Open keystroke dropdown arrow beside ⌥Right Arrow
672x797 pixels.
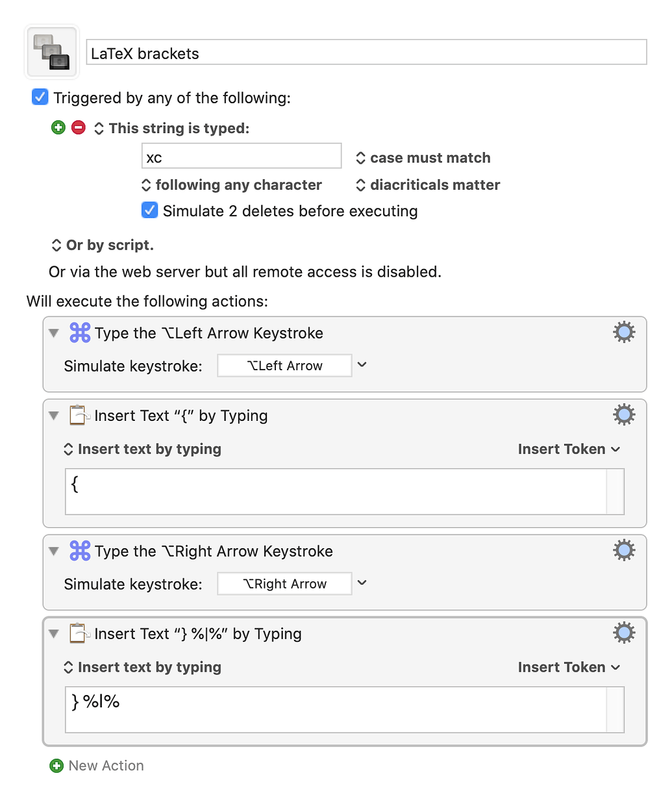362,583
